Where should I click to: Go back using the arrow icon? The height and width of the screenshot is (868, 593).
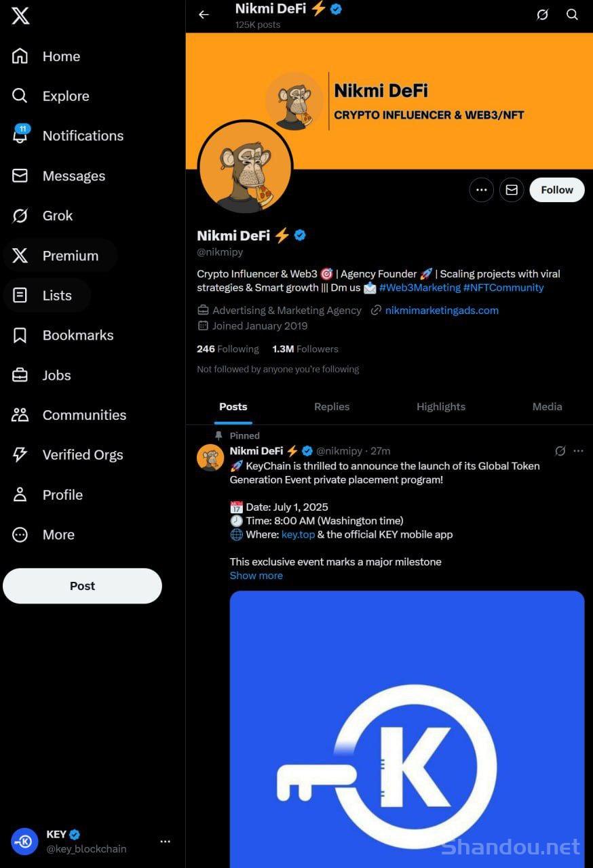pos(204,14)
